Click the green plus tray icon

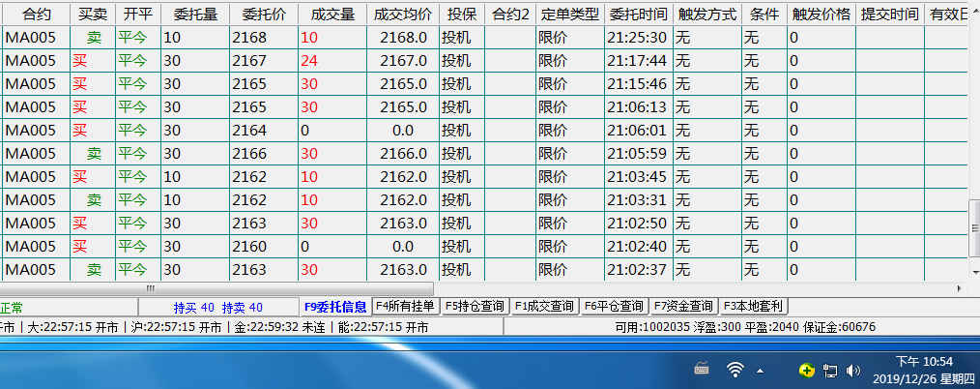807,371
